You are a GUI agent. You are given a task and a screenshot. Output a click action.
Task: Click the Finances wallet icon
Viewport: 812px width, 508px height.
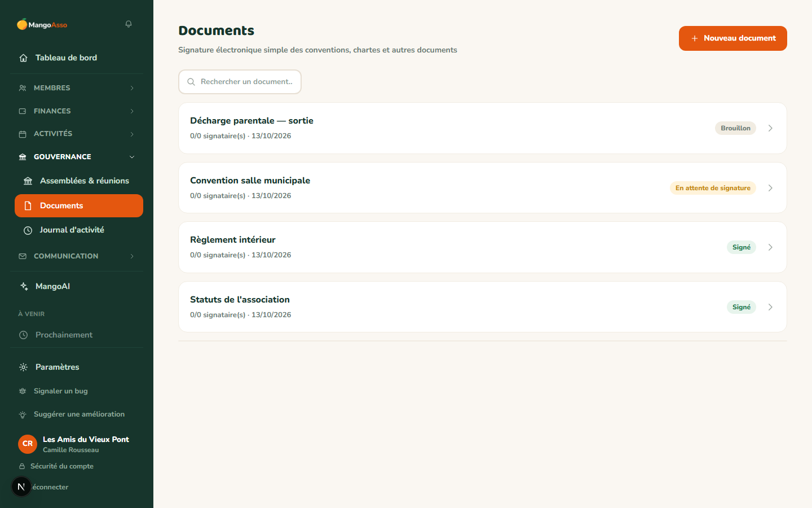23,111
